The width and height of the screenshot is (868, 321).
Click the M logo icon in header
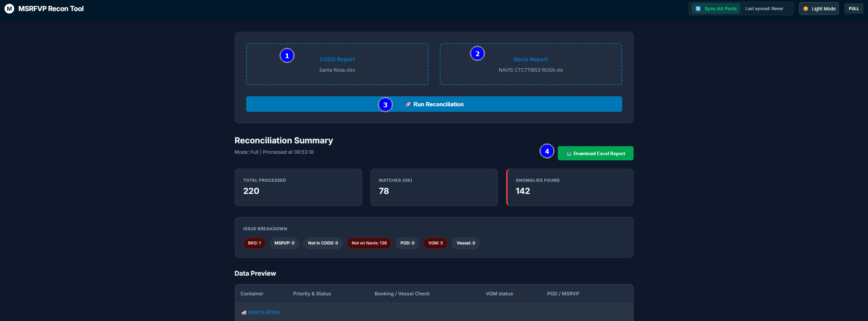(x=9, y=9)
